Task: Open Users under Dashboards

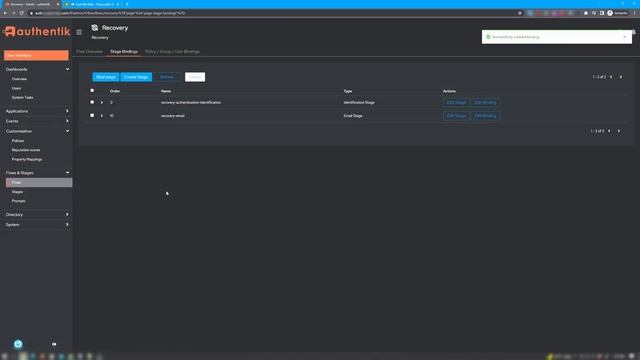Action: pos(16,88)
